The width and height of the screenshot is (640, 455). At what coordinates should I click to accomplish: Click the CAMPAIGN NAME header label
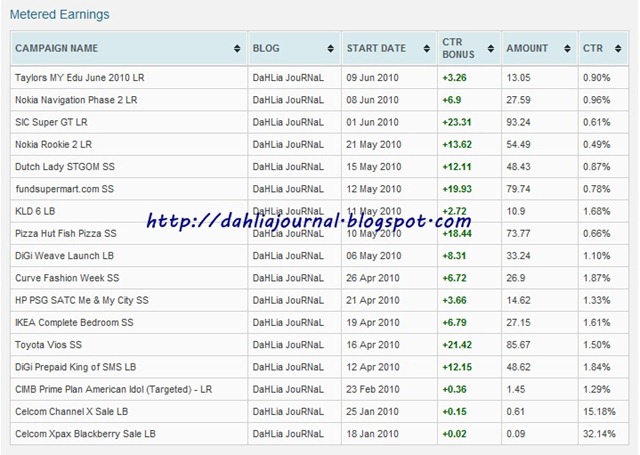tap(56, 48)
